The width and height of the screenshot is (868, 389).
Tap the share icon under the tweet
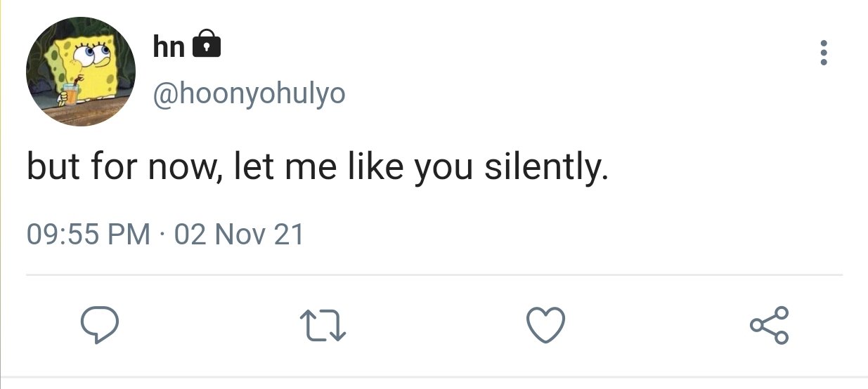coord(770,326)
